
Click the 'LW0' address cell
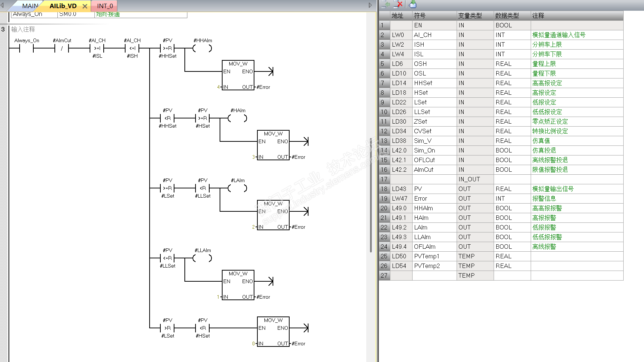click(x=401, y=35)
